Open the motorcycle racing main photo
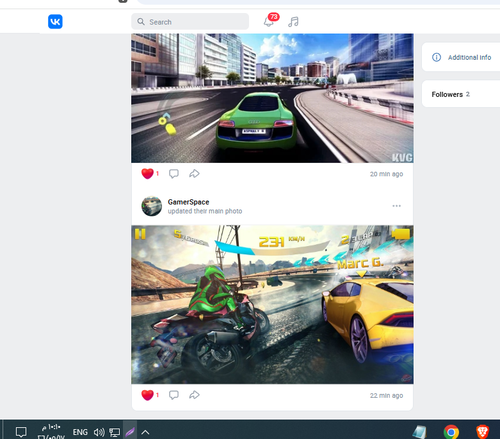Screen dimensions: 500x439 pyautogui.click(x=272, y=305)
